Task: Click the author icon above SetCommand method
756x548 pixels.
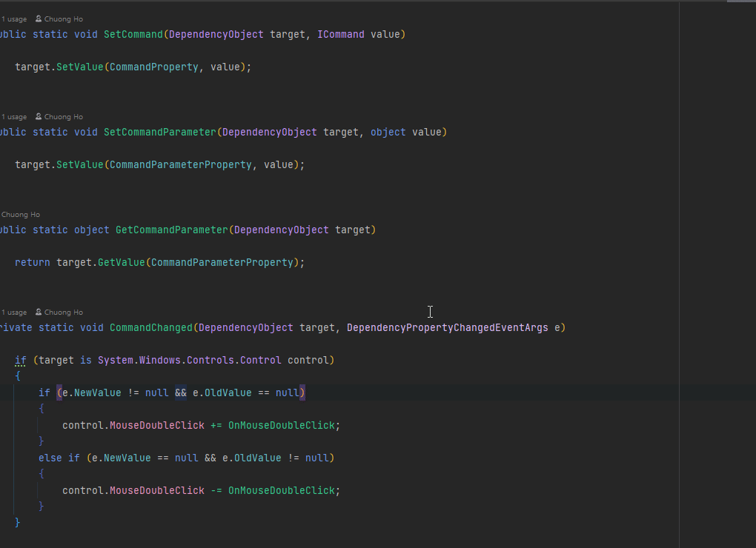Action: point(39,19)
